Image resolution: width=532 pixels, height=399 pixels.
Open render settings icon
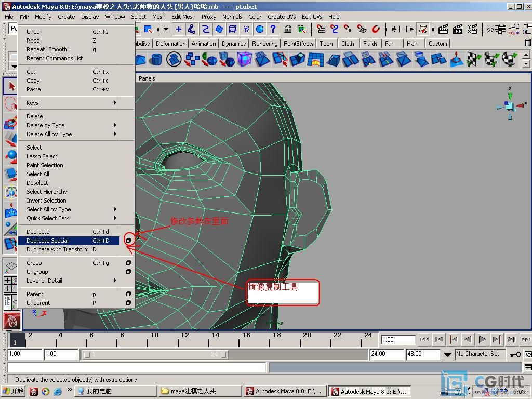(472, 30)
